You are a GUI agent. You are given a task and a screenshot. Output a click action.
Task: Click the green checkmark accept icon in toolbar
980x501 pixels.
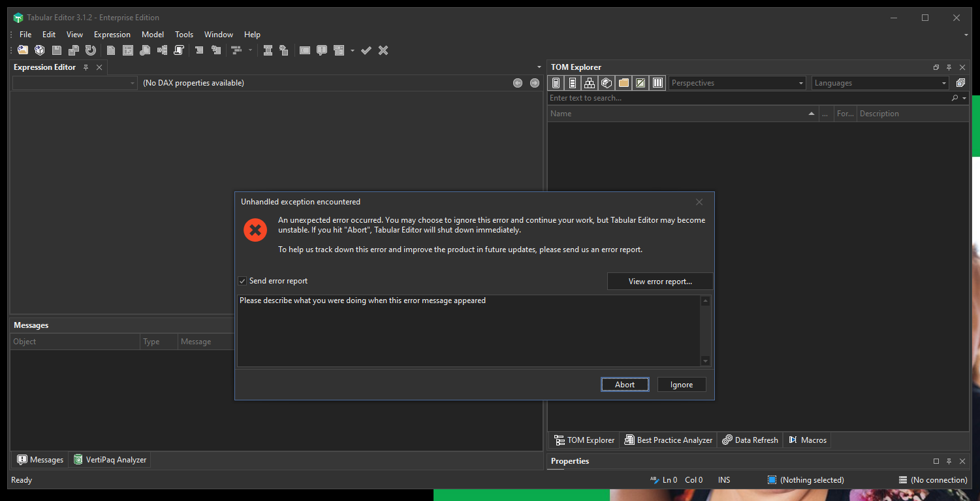point(366,50)
